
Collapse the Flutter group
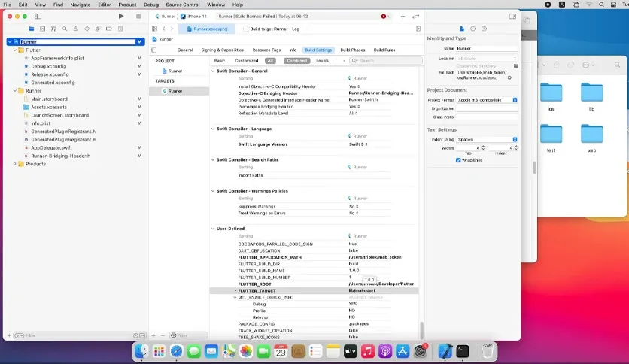[15, 50]
